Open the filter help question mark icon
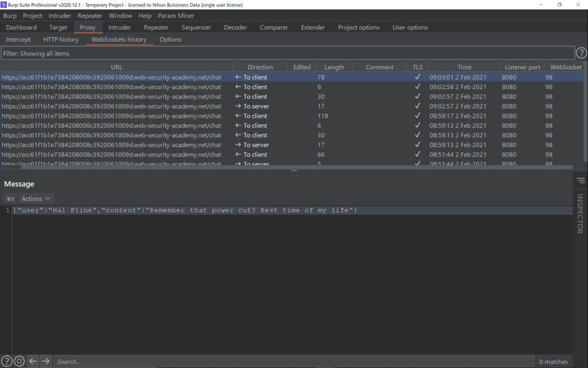Screen dimensions: 588x368 [581, 53]
